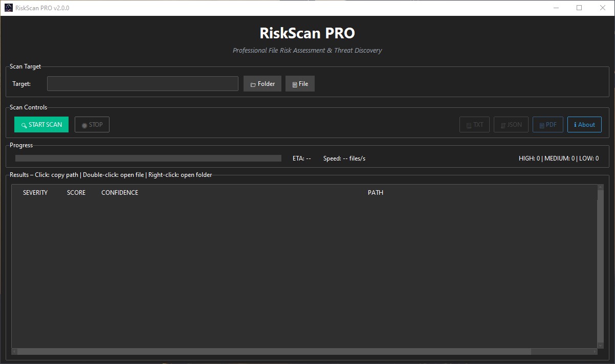Open the About dialog
This screenshot has width=615, height=364.
[584, 124]
